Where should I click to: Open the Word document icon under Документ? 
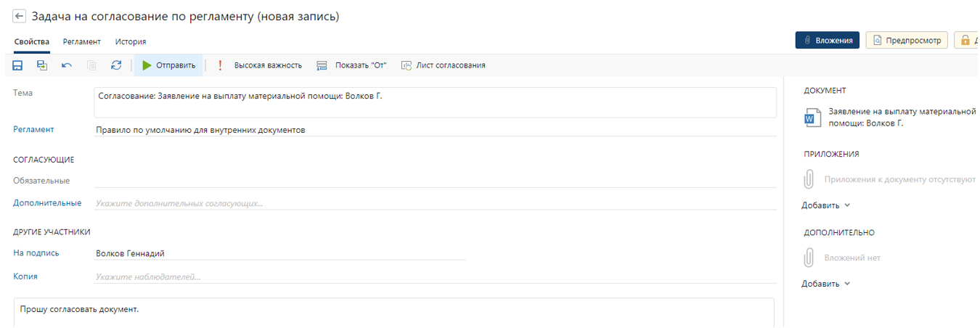point(812,117)
